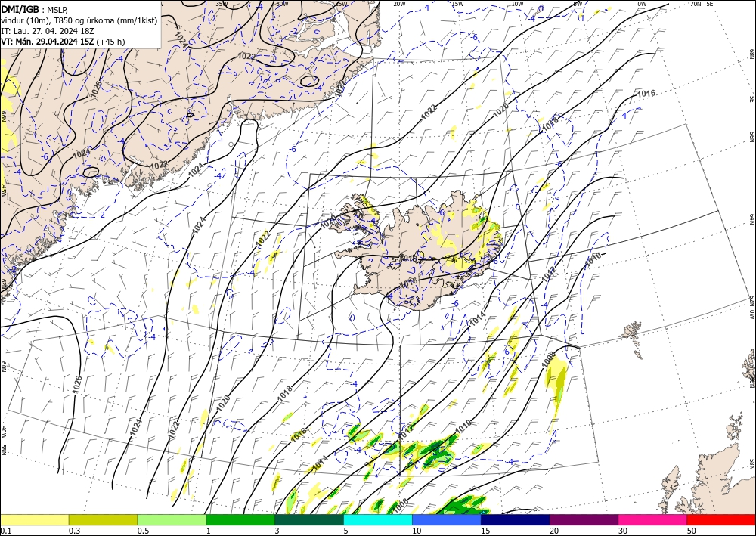Image resolution: width=756 pixels, height=536 pixels.
Task: Click the 1018 isobar label over Iceland
Action: pyautogui.click(x=409, y=259)
